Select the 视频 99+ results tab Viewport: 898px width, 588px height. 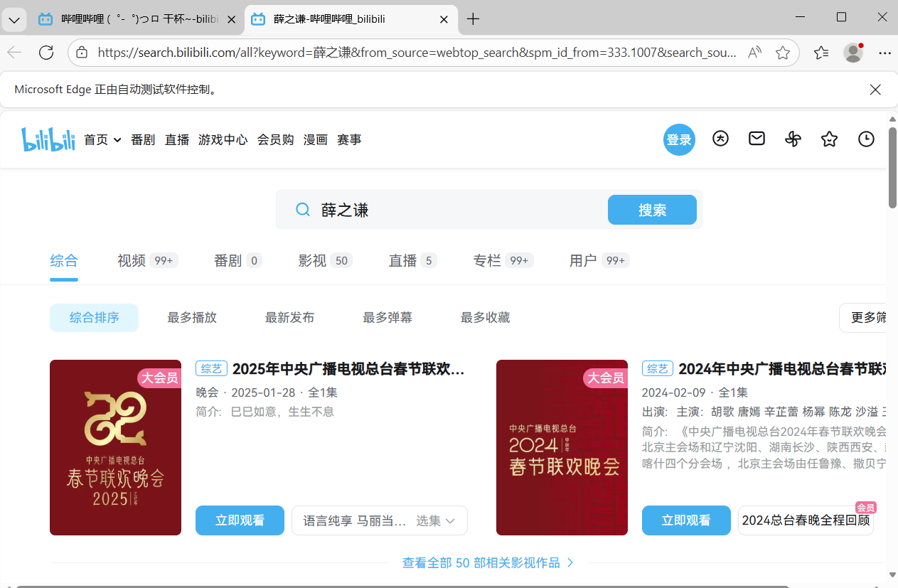pyautogui.click(x=148, y=261)
